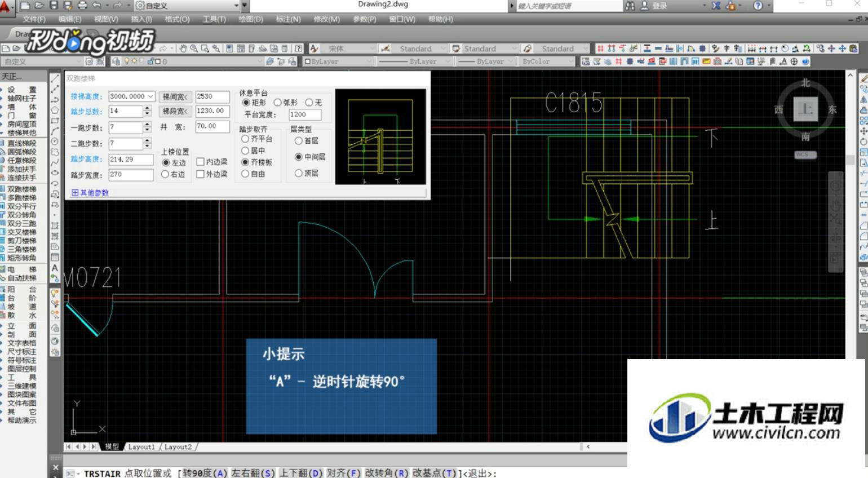The image size is (868, 478).
Task: Select 顶层 floor type radio button
Action: [x=299, y=174]
